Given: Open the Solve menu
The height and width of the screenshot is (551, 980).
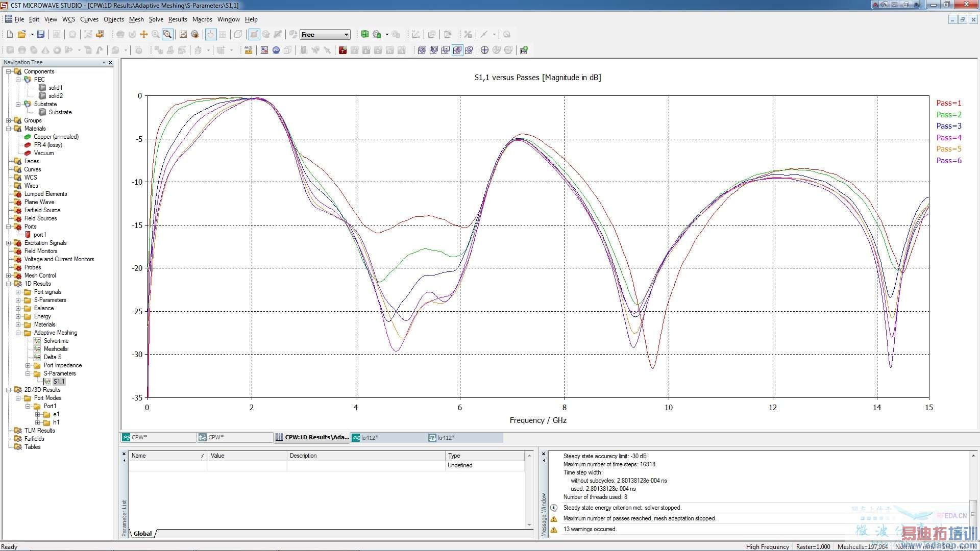Looking at the screenshot, I should [x=156, y=19].
